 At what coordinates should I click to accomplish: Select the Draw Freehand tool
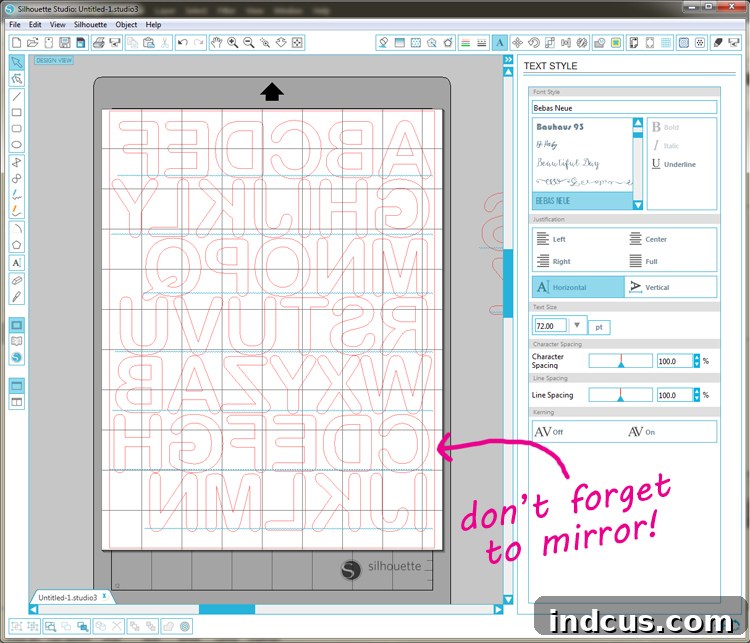tap(16, 194)
